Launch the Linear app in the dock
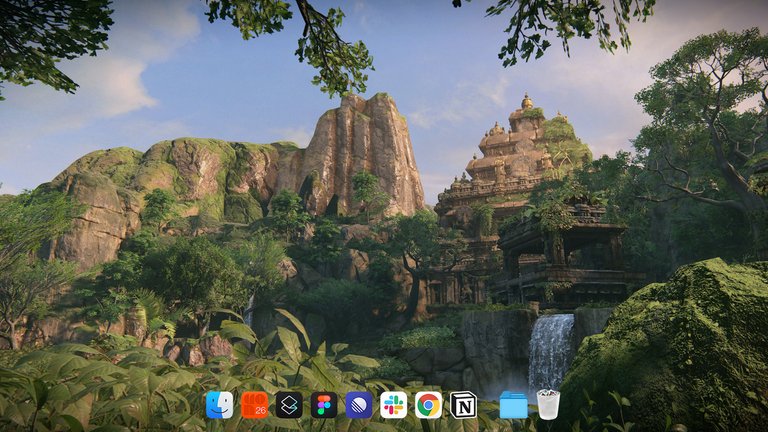768x432 pixels. [x=359, y=405]
